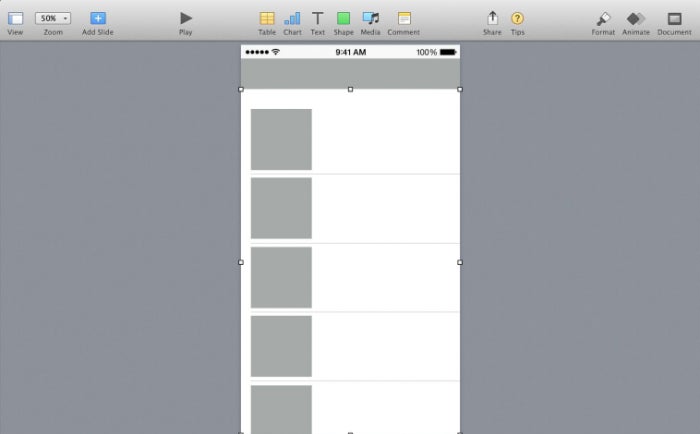This screenshot has height=434, width=700.
Task: Open the Share menu icon
Action: pos(492,18)
